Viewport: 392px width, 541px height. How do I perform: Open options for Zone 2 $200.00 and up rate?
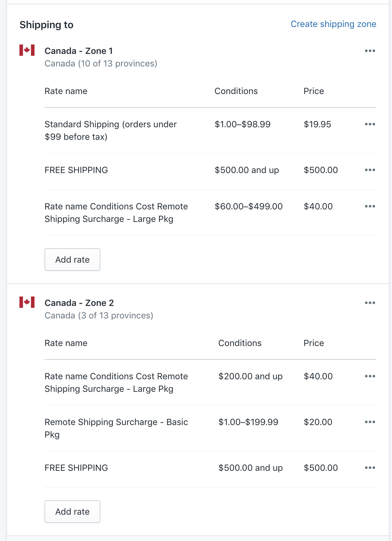pos(370,376)
